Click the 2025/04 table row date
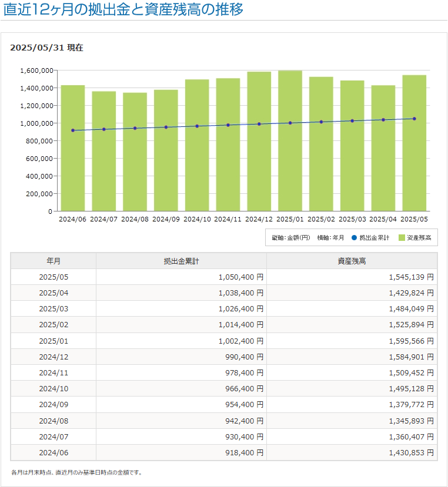Screen dimensions: 448x487 pos(54,293)
